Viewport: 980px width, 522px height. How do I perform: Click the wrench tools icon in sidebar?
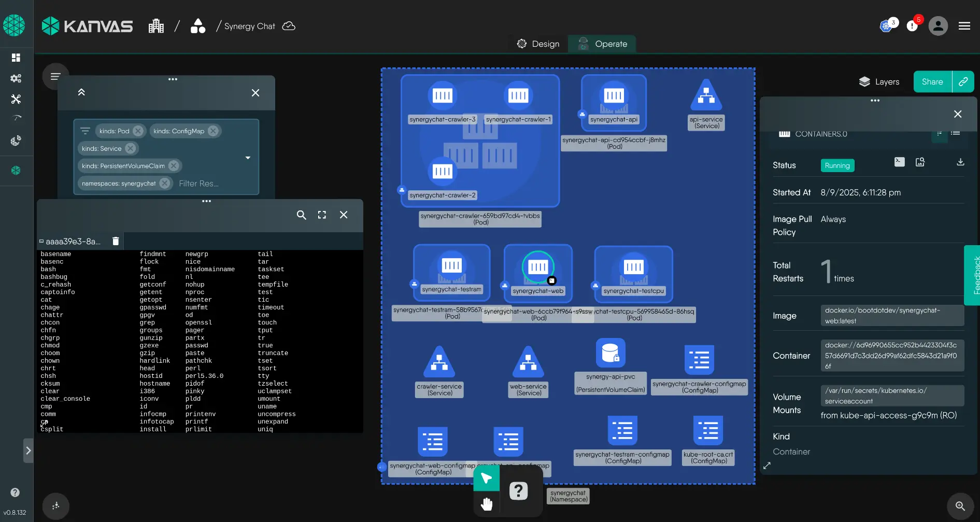[x=16, y=99]
